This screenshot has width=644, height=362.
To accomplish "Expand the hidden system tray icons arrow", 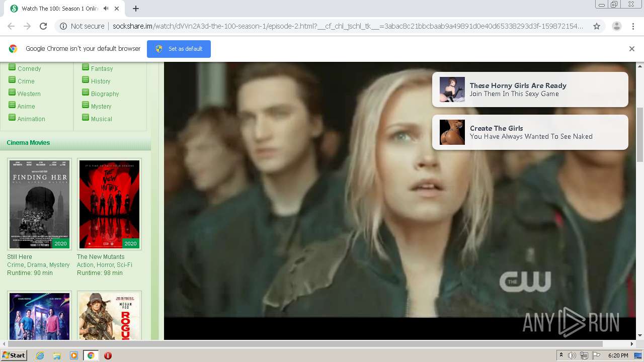I will pyautogui.click(x=561, y=355).
